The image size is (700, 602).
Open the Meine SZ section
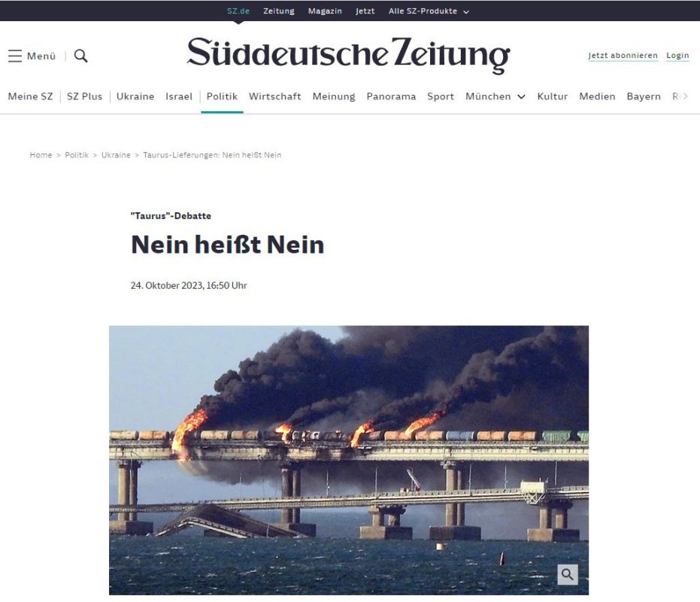[x=30, y=96]
